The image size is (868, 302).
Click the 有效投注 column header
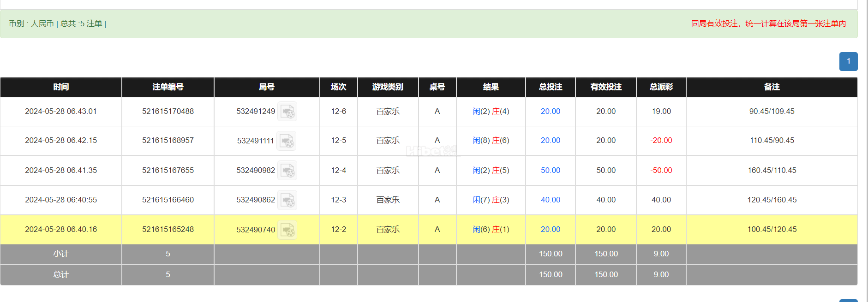click(x=606, y=87)
